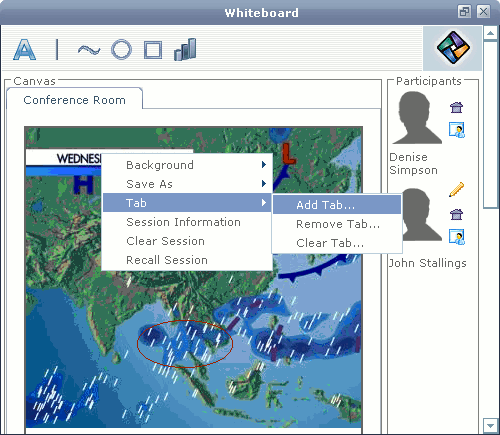
Task: Choose Clear Tab... in the submenu
Action: (x=337, y=243)
